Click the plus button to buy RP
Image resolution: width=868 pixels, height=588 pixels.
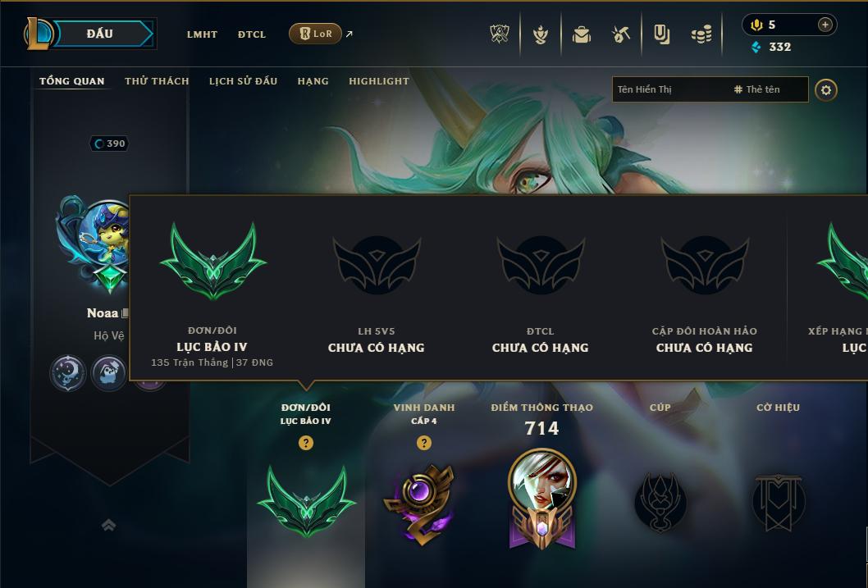[825, 25]
